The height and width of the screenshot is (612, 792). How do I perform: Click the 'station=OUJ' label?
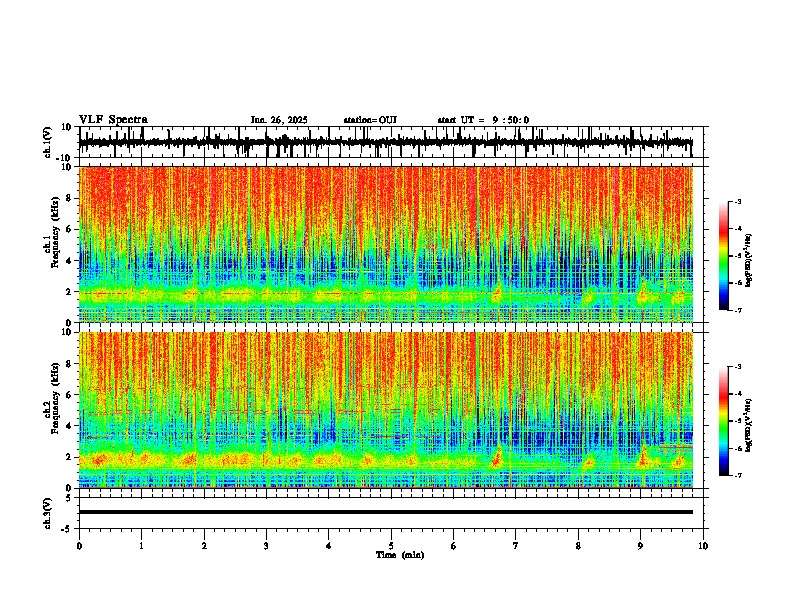[x=370, y=120]
